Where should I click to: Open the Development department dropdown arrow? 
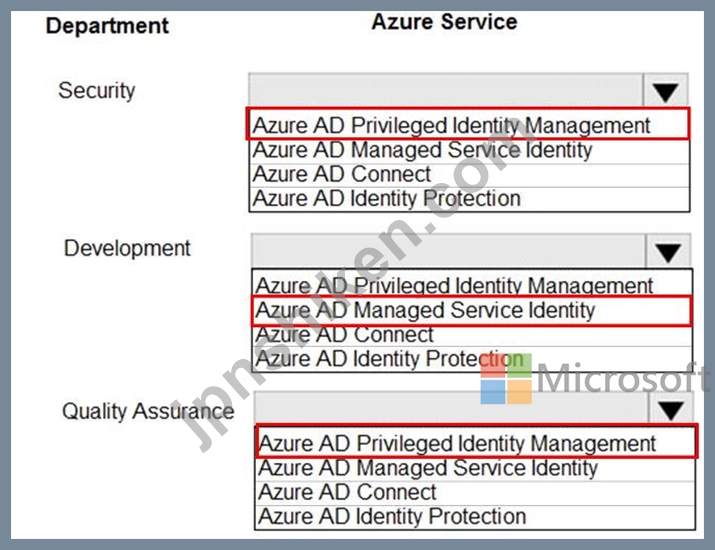[668, 251]
